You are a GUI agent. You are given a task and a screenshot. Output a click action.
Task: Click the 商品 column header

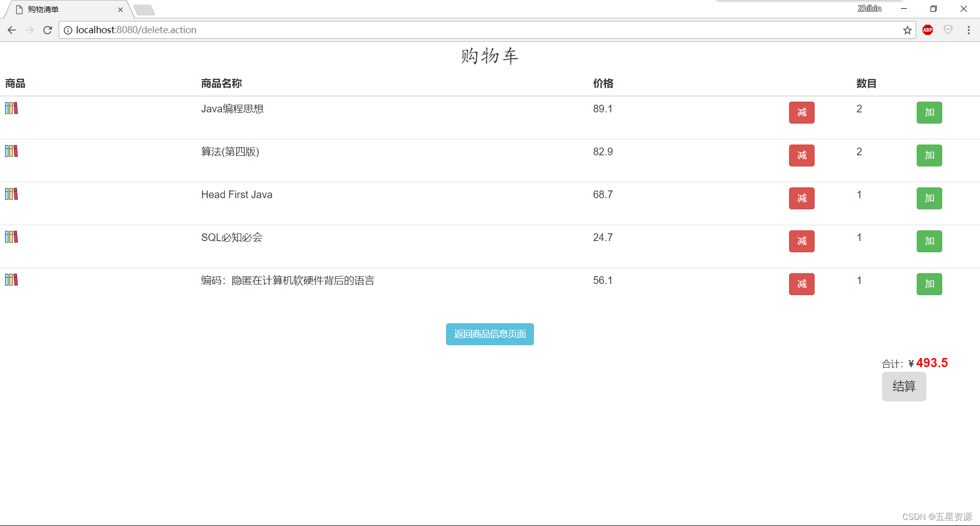click(15, 83)
